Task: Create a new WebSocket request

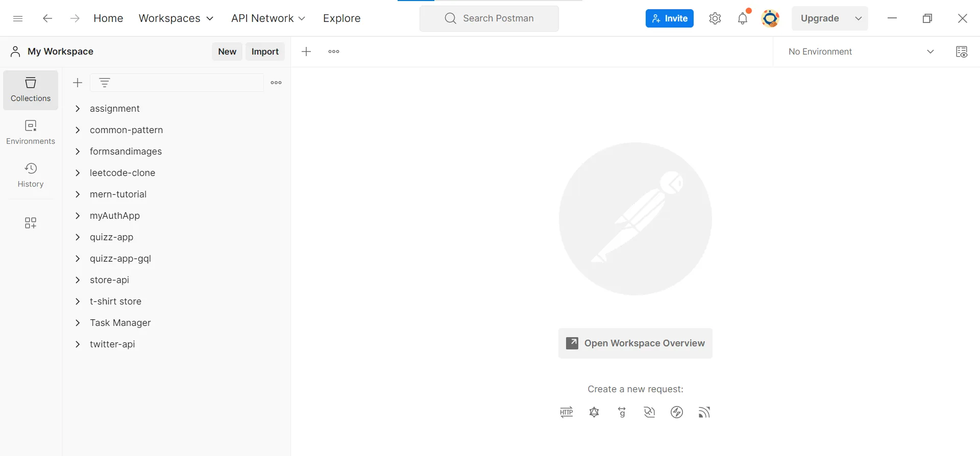Action: (x=649, y=412)
